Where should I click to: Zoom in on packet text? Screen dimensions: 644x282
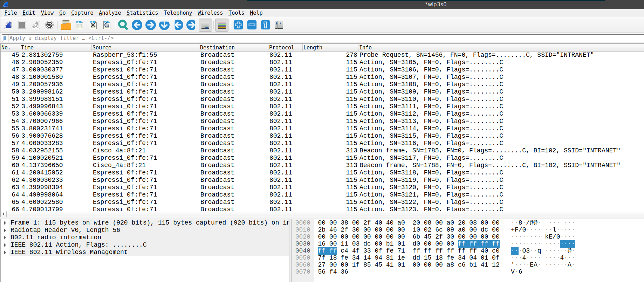238,25
